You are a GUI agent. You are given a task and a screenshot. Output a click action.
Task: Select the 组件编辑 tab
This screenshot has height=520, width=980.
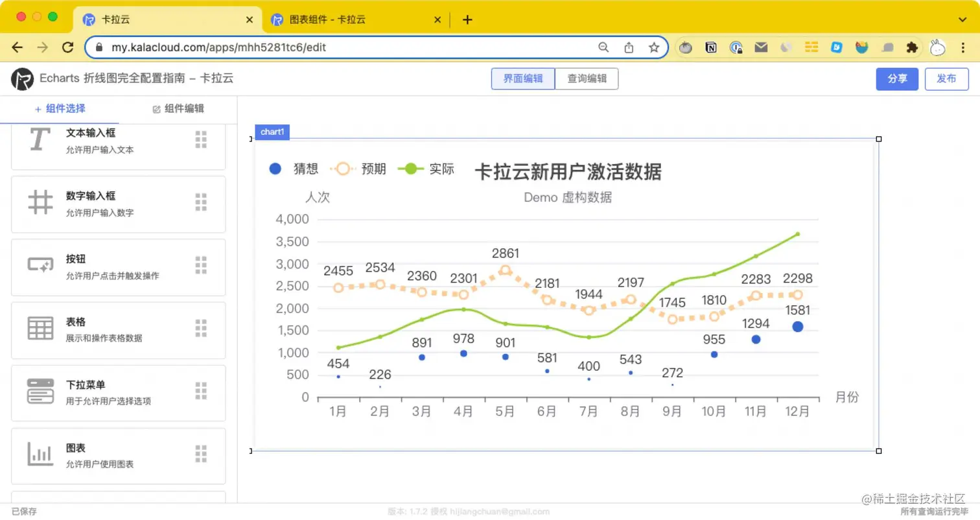(x=178, y=109)
